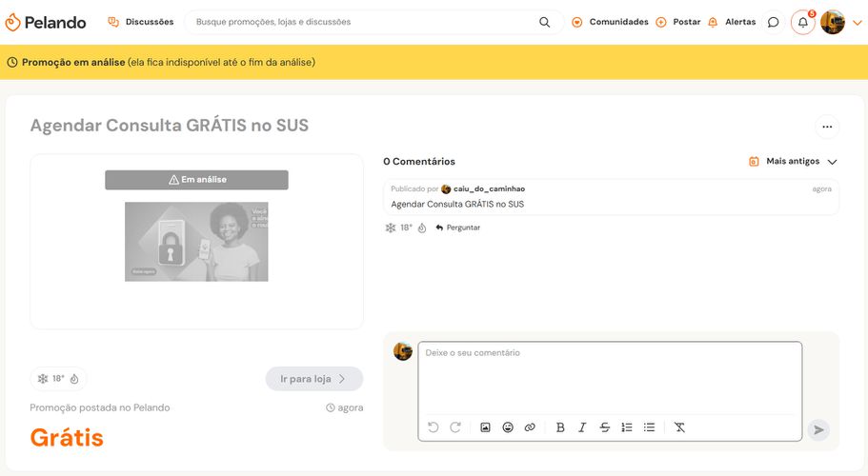Open the Discussões section
This screenshot has height=476, width=868.
click(x=141, y=22)
